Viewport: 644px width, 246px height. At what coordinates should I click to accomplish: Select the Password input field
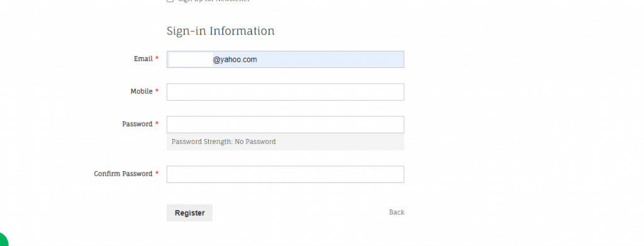pyautogui.click(x=285, y=125)
